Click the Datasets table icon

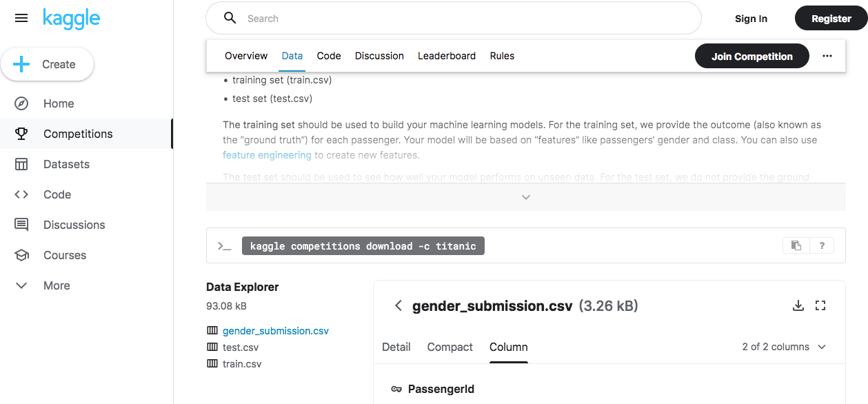tap(21, 164)
